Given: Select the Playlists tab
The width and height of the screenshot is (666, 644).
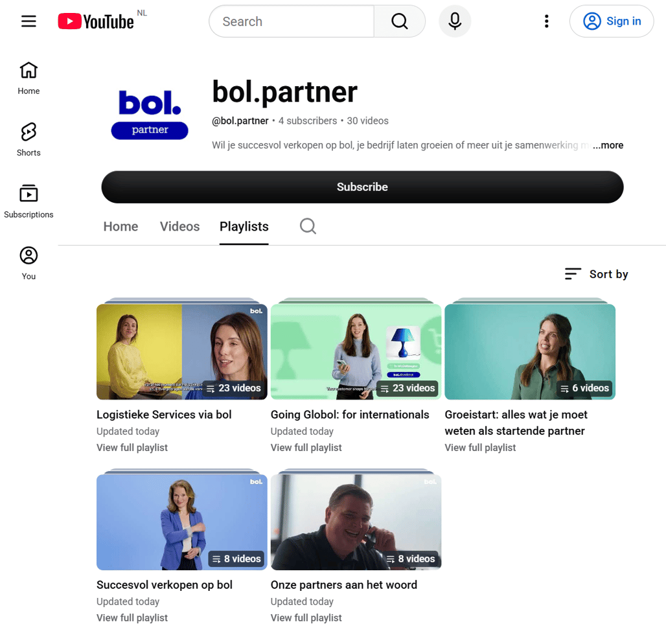Looking at the screenshot, I should click(244, 226).
